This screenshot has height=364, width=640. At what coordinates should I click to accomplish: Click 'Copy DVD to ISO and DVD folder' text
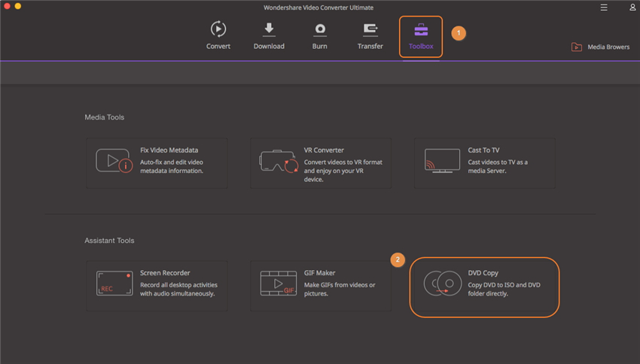pyautogui.click(x=504, y=289)
